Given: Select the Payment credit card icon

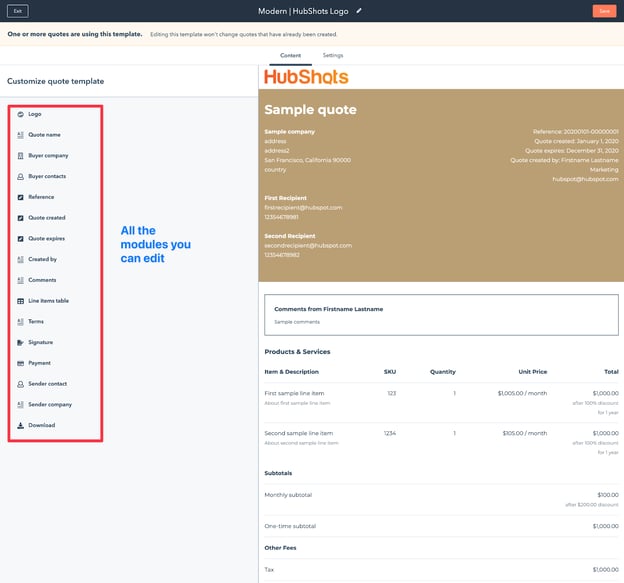Looking at the screenshot, I should tap(21, 363).
